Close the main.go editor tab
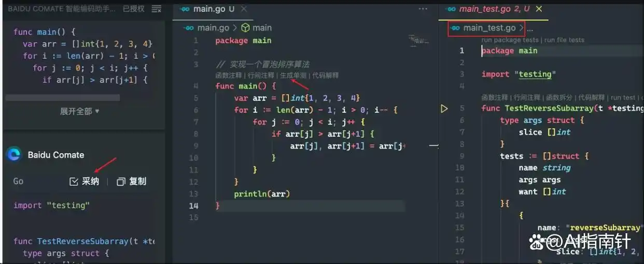The image size is (644, 264). [x=244, y=9]
